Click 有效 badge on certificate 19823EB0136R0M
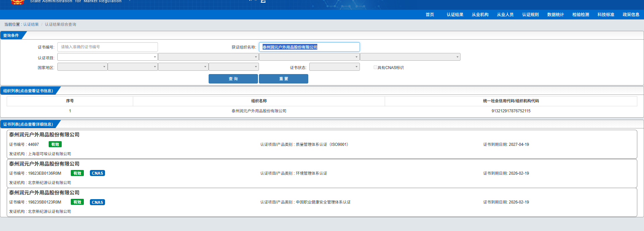The width and height of the screenshot is (644, 231). tap(77, 173)
